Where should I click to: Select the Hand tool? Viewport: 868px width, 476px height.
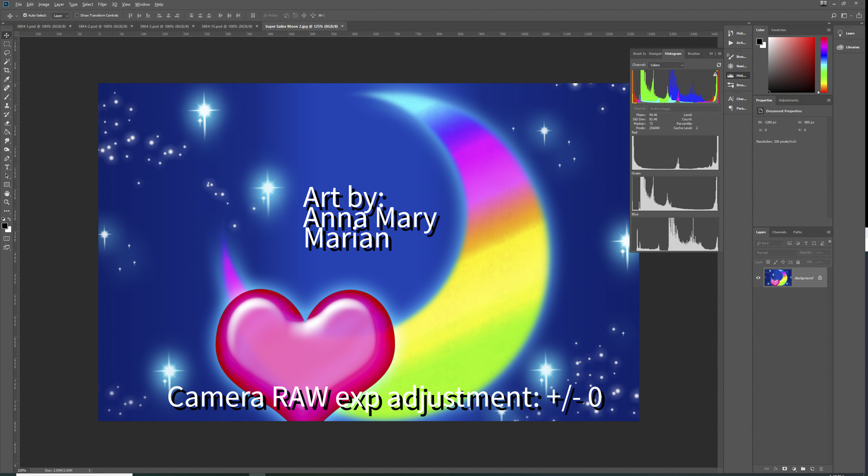click(x=7, y=193)
